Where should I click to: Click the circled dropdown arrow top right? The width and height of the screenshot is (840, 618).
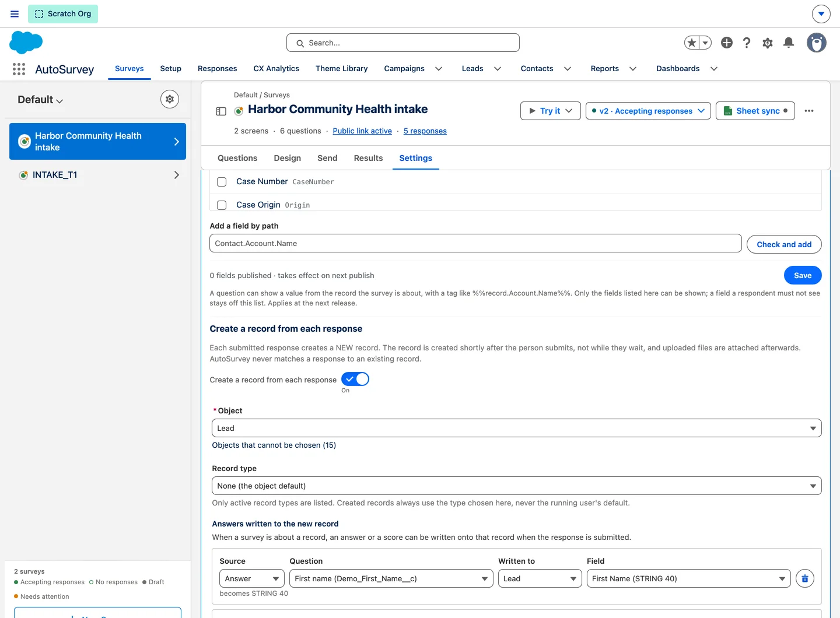[821, 14]
